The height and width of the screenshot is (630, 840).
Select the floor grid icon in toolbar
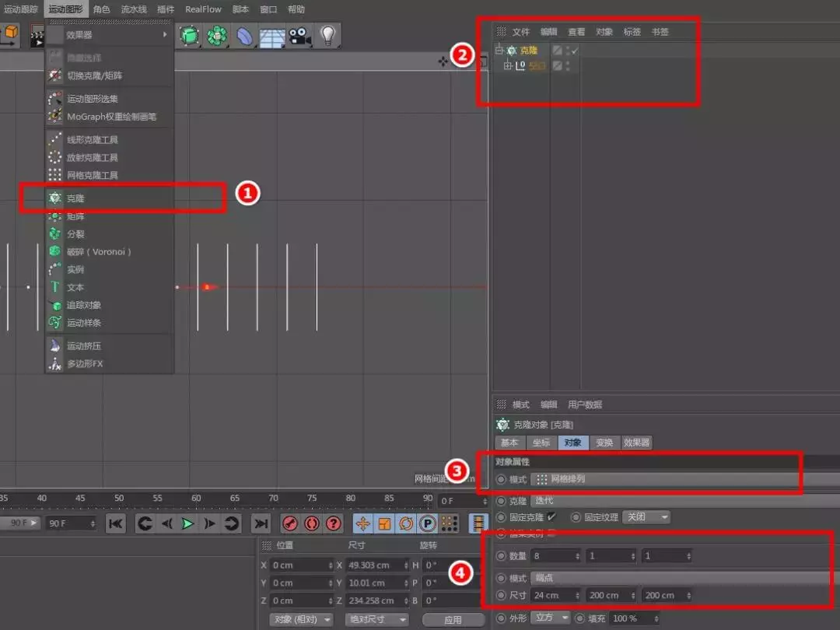(272, 37)
